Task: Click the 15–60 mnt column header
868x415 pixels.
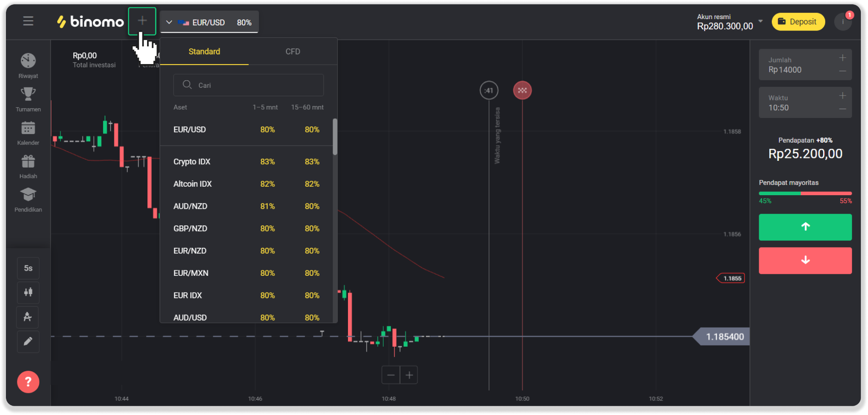Action: pyautogui.click(x=307, y=107)
